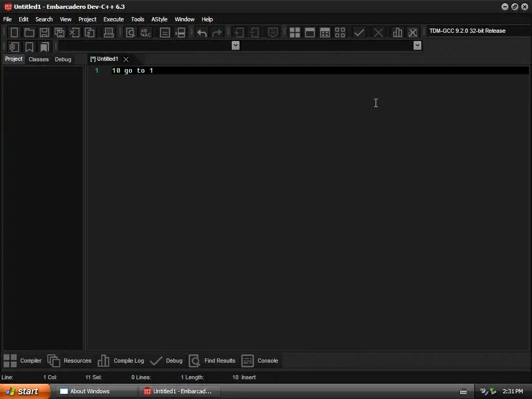Click the Redo arrow icon
532x399 pixels.
point(217,33)
